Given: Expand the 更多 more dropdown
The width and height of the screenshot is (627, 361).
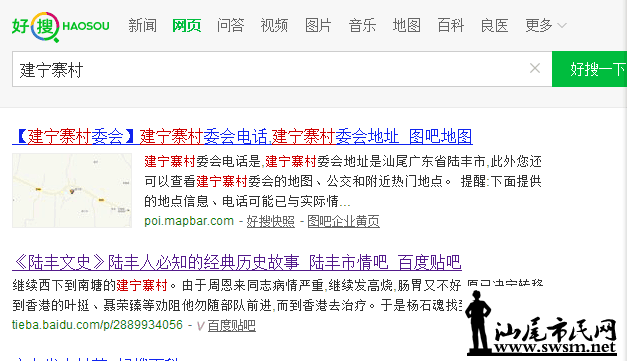Looking at the screenshot, I should tap(545, 26).
